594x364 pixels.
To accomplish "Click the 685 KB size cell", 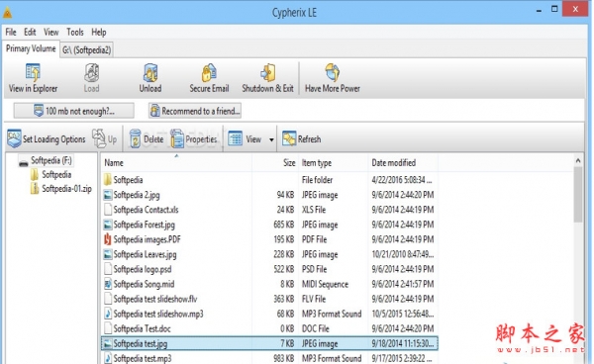I will [284, 225].
